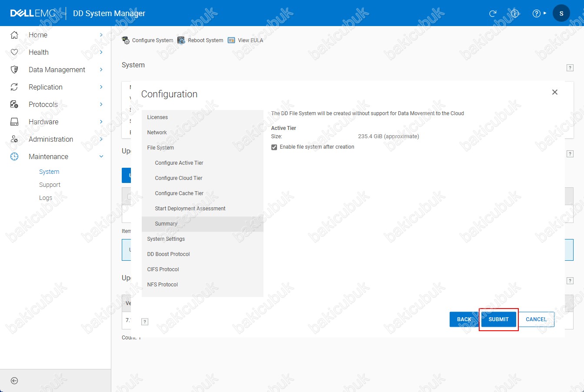Click the Health heart icon
Image resolution: width=584 pixels, height=392 pixels.
click(x=14, y=52)
